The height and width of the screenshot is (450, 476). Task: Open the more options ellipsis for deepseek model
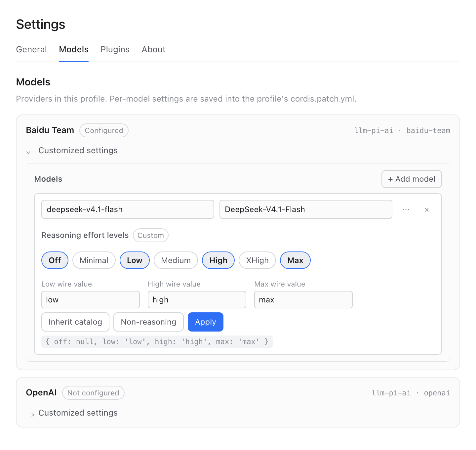406,209
